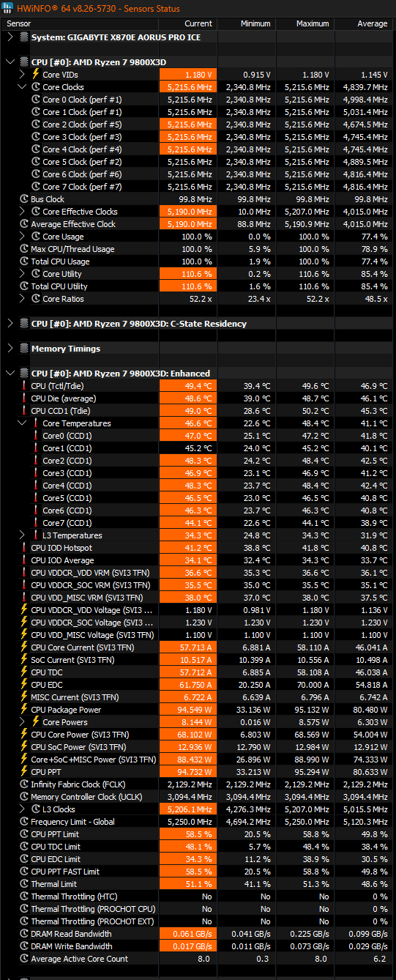Click the circle icon beside Max CPU/Thread Usage
Screen dimensions: 396x980
(x=23, y=249)
